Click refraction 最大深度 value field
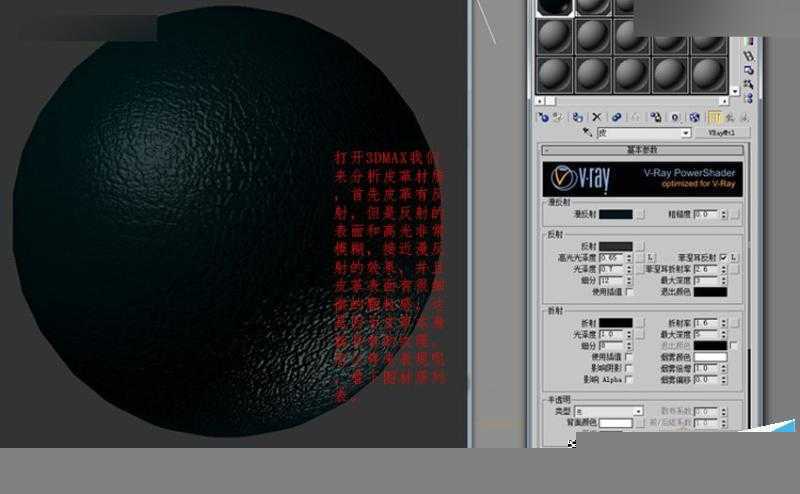This screenshot has height=494, width=800. 707,334
